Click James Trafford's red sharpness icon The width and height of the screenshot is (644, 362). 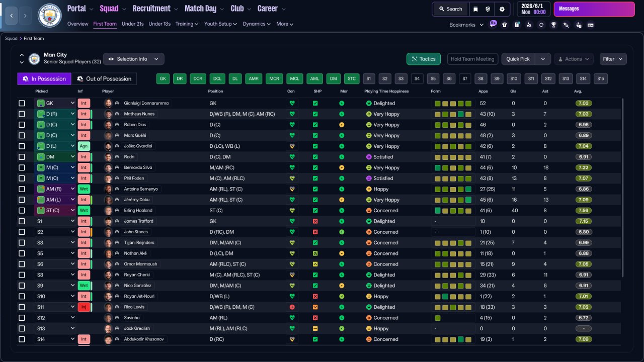coord(315,221)
